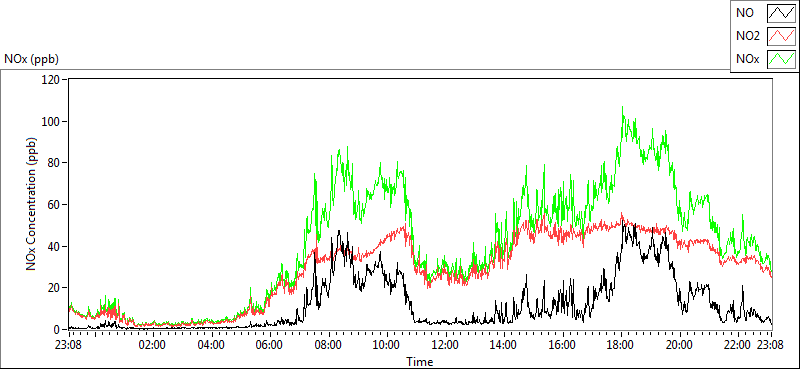Click the Time x-axis label
Viewport: 800px width, 369px height.
click(420, 362)
